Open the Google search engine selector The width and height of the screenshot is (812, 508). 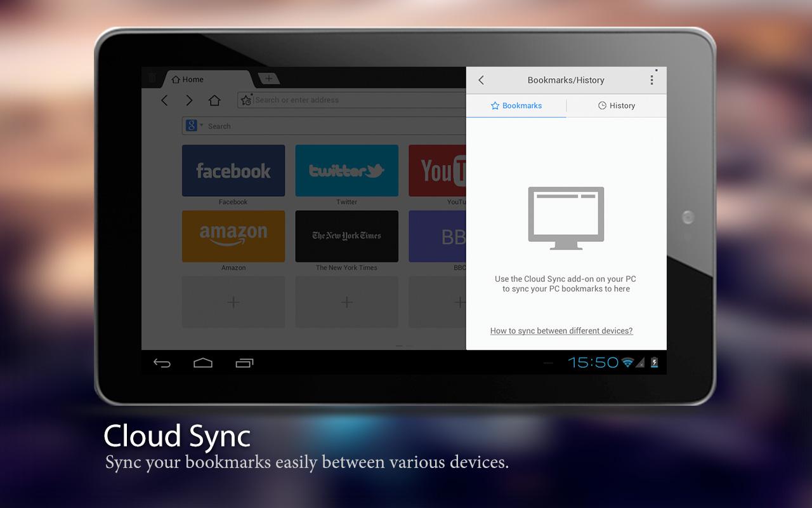pyautogui.click(x=194, y=126)
